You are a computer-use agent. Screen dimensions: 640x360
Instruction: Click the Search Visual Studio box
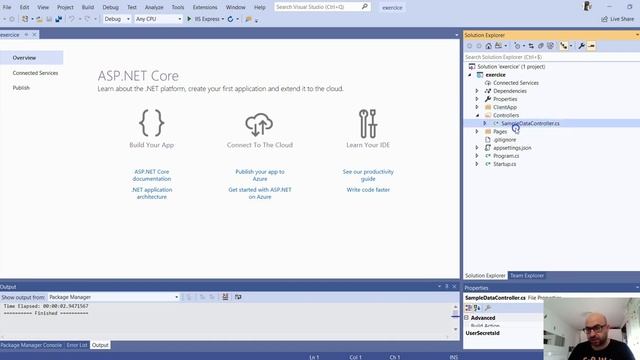tap(322, 7)
